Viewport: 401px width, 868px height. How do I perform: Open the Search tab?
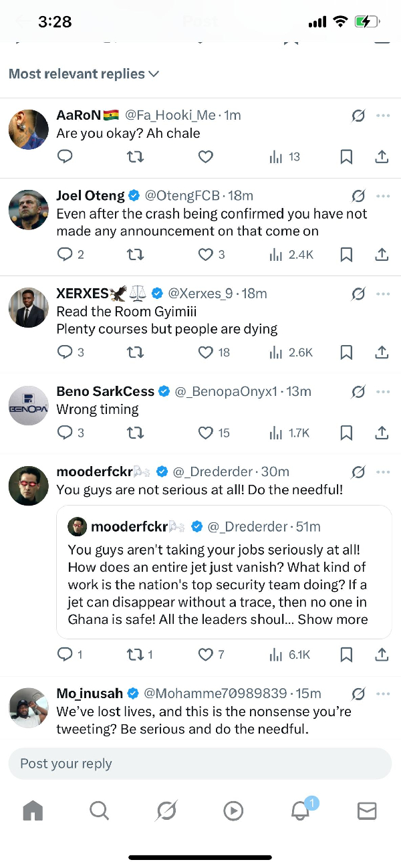(x=99, y=811)
